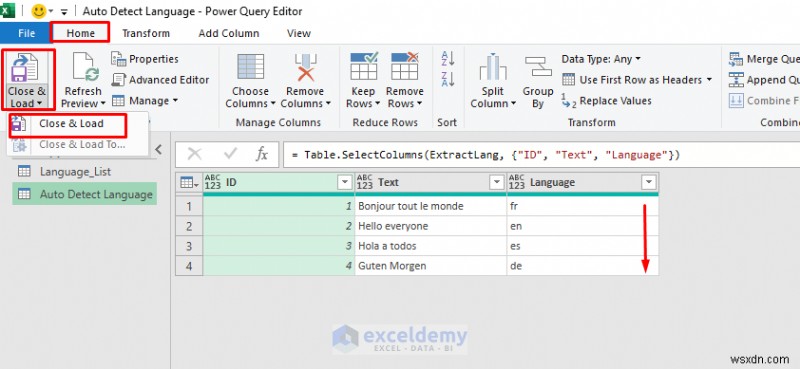The image size is (800, 369).
Task: Click Language cell 'de'
Action: pos(583,266)
